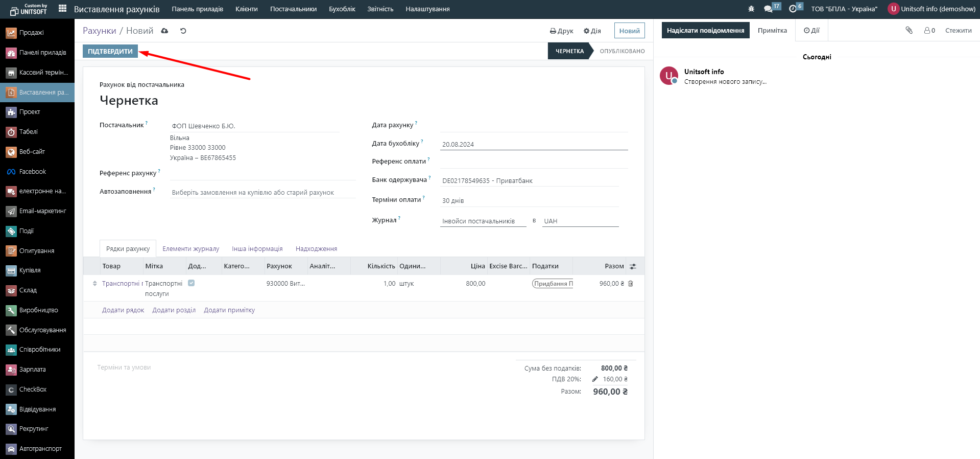Switch to the Елементи журналу tab

(x=190, y=249)
